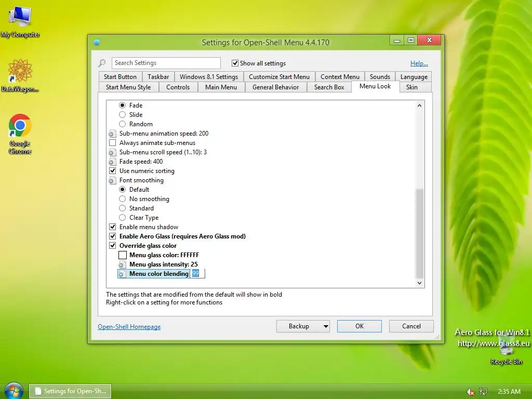Click the gear icon beside Sub-menu animation speed
The height and width of the screenshot is (399, 532).
pos(112,134)
